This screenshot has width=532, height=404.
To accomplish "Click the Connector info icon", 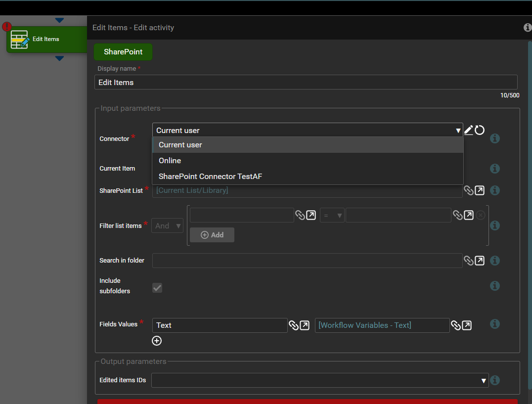I will (x=494, y=138).
